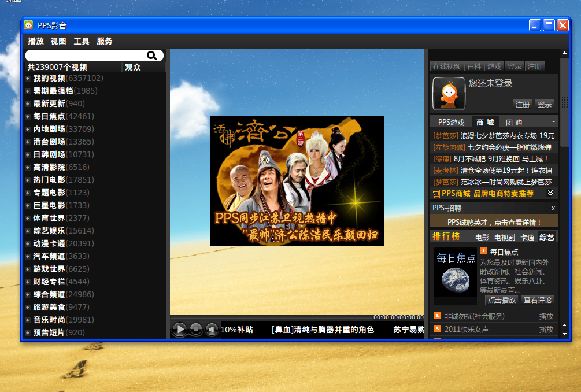Click the 查看评论 button
Image resolution: width=581 pixels, height=392 pixels.
tap(537, 299)
